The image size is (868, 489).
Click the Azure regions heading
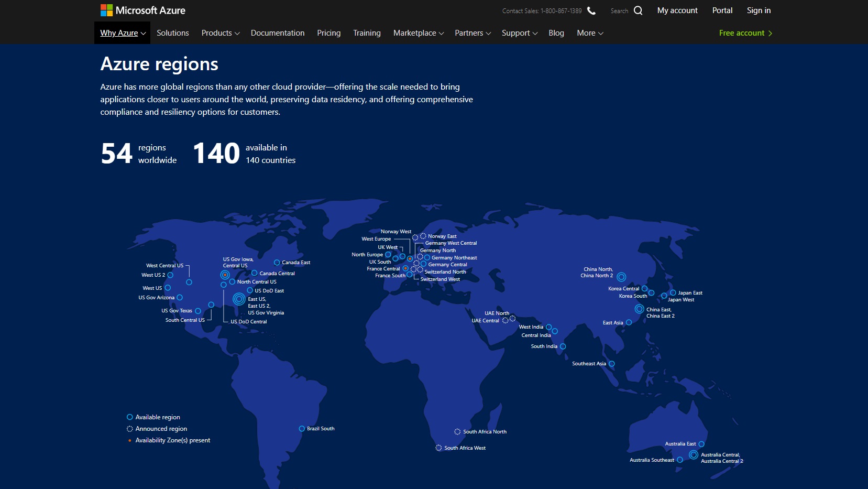159,64
